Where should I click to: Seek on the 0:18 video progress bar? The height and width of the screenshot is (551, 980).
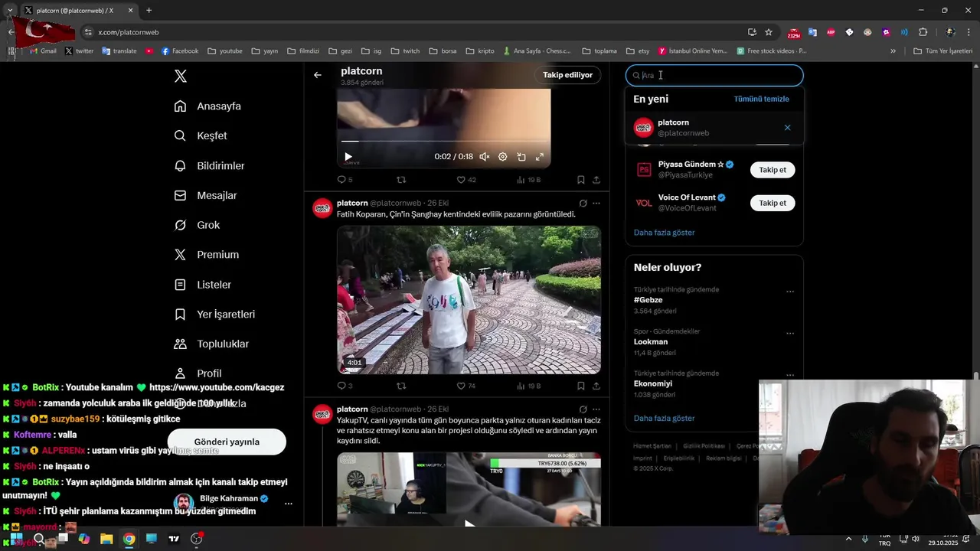coord(444,141)
